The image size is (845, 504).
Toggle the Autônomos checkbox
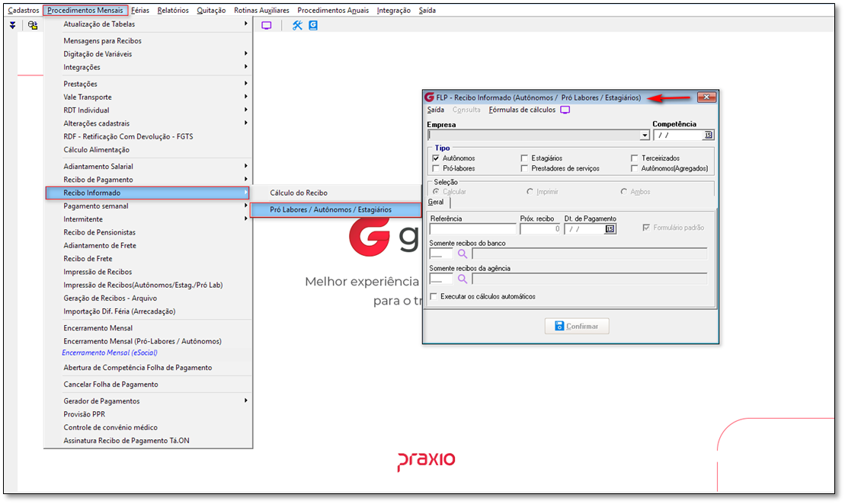(435, 158)
